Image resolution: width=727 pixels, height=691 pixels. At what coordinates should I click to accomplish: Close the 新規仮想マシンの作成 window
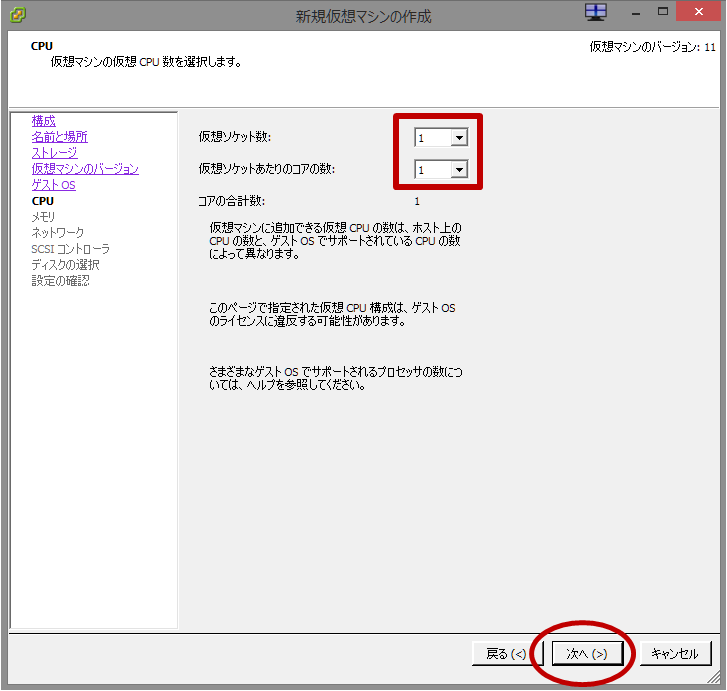(699, 12)
